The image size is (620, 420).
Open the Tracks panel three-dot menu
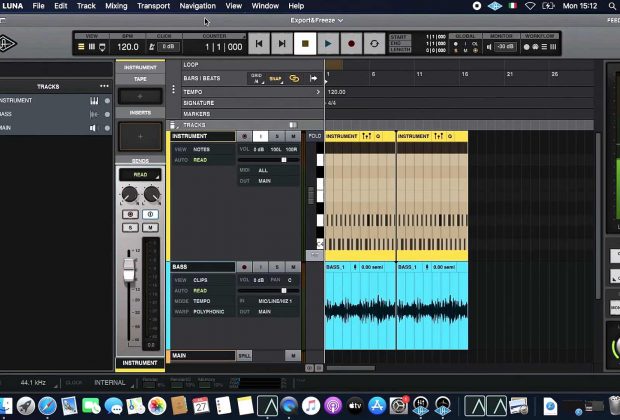pos(104,86)
